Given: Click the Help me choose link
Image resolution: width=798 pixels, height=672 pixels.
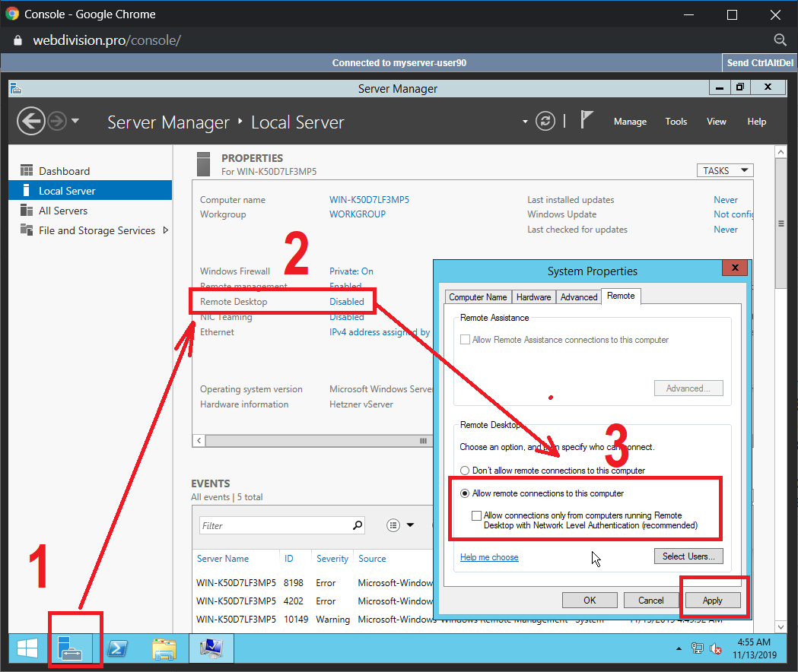Looking at the screenshot, I should tap(489, 557).
